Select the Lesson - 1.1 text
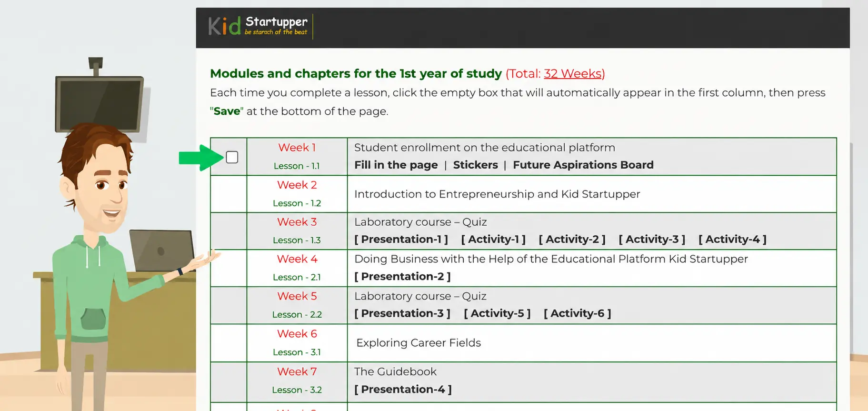Image resolution: width=868 pixels, height=411 pixels. (x=297, y=166)
